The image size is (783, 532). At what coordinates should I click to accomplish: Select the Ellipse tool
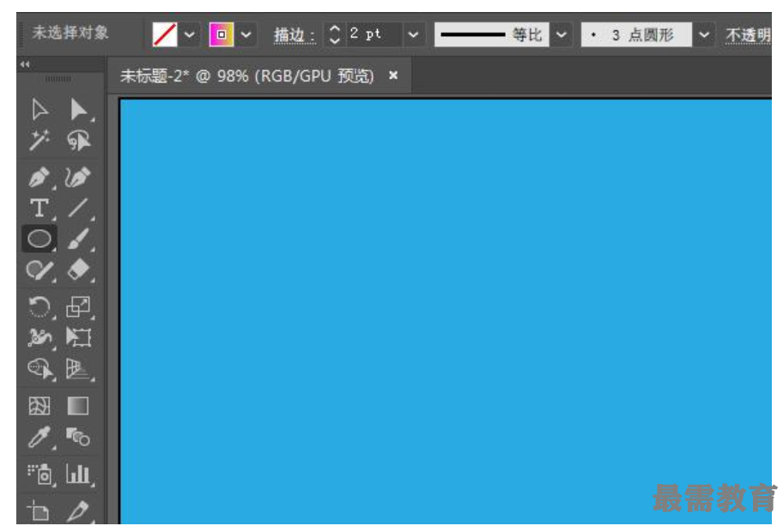point(39,239)
